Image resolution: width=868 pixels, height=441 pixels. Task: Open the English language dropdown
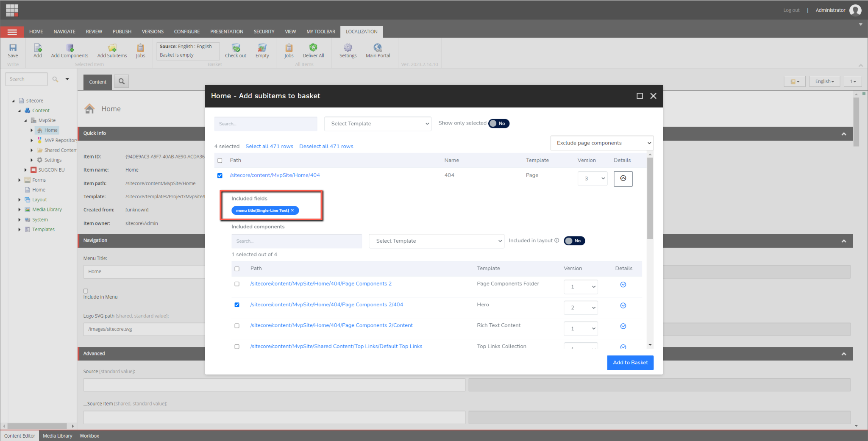point(824,81)
